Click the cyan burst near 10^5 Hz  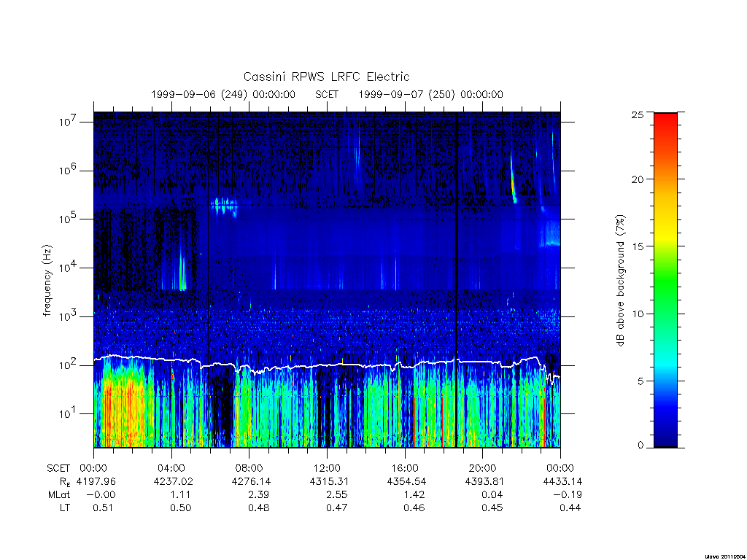coord(224,206)
